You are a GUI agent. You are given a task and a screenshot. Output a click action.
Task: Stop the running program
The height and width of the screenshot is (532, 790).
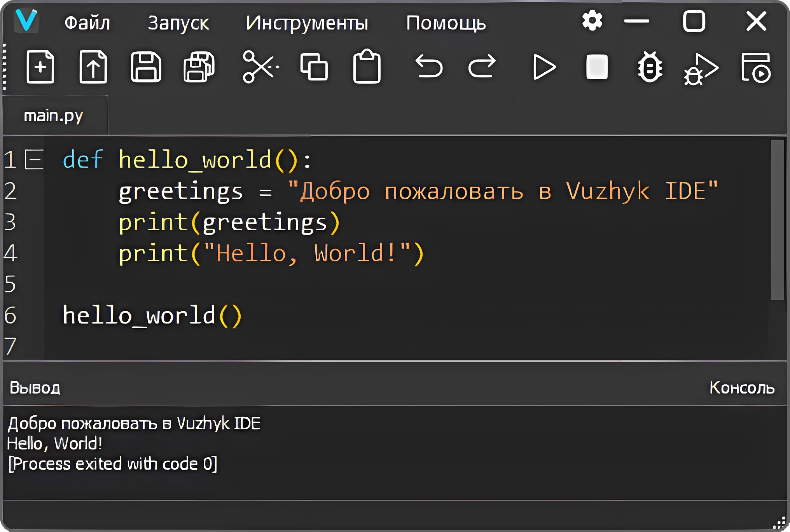click(596, 67)
